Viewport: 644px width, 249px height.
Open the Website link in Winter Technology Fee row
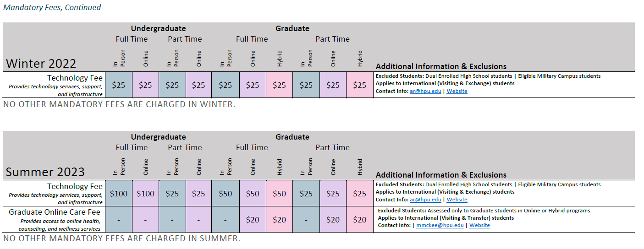[x=457, y=91]
